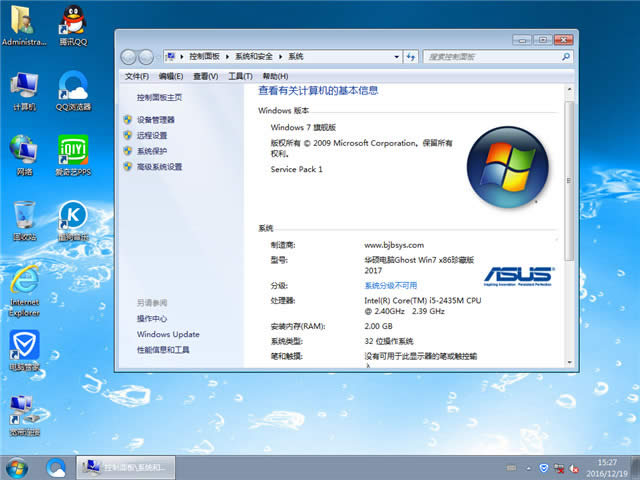Launch 电脑管家 desktop shortcut
640x480 pixels.
coord(24,351)
